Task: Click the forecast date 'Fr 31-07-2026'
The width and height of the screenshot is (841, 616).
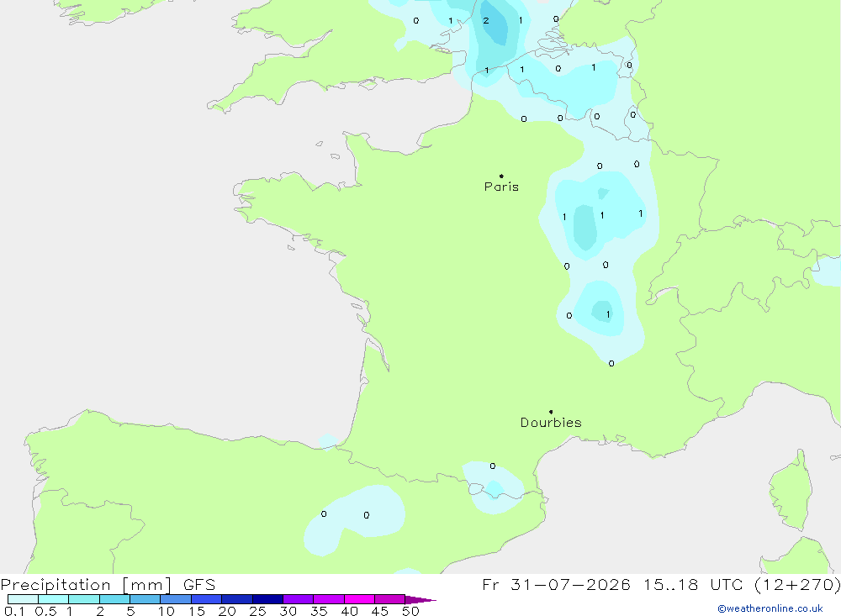Action: 556,584
